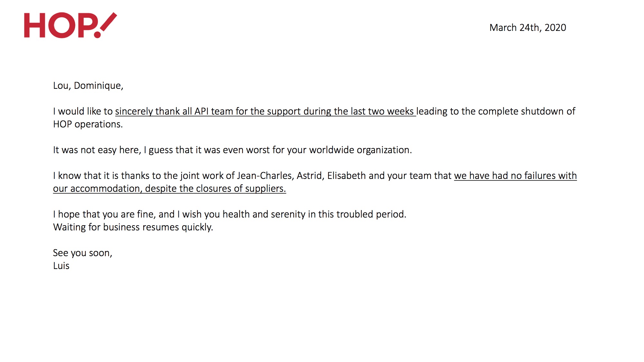Click the greeting Lou, Dominique
Image resolution: width=644 pixels, height=362 pixels.
coord(88,86)
